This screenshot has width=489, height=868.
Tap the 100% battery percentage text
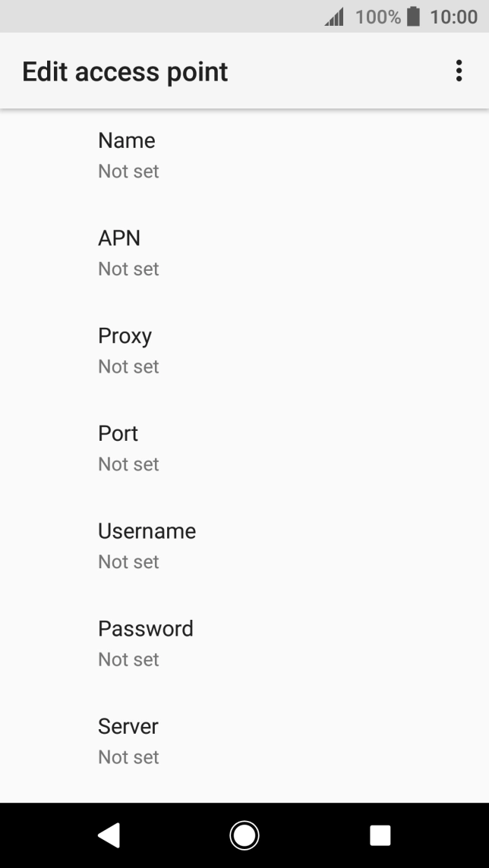point(377,17)
